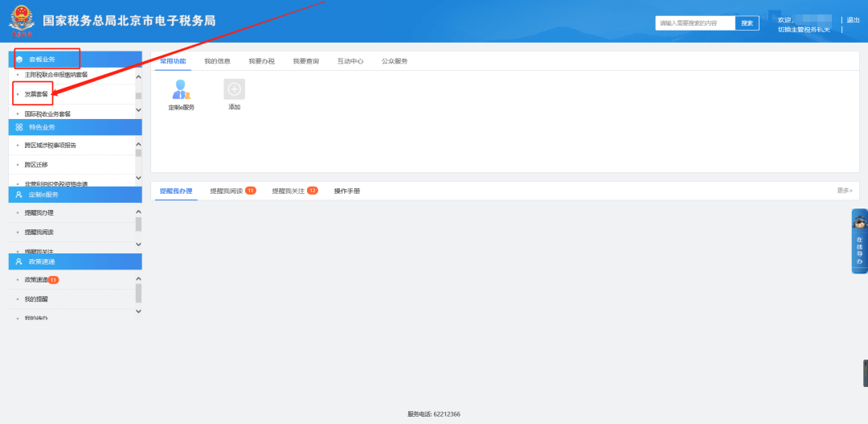Select the 常用功能 tab
This screenshot has width=868, height=424.
(x=173, y=61)
